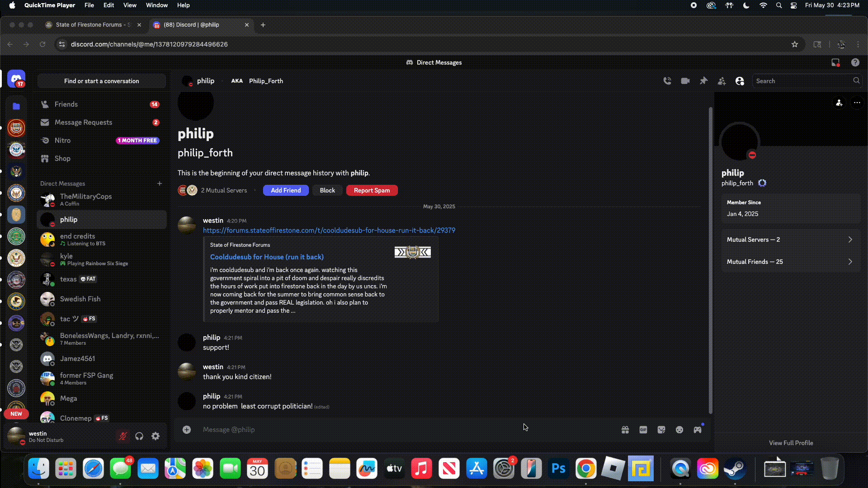Open Chrome in the Dock
Viewport: 868px width, 488px height.
click(586, 469)
